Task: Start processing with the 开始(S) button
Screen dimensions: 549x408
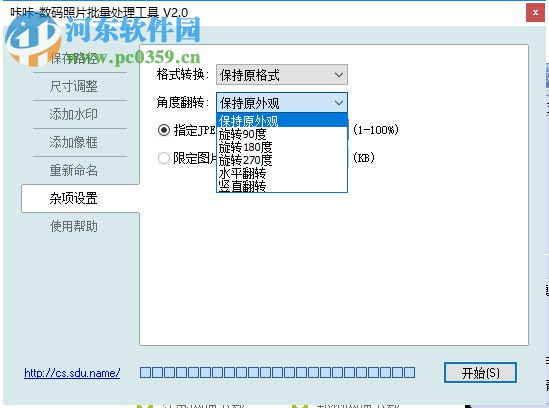Action: [x=480, y=373]
